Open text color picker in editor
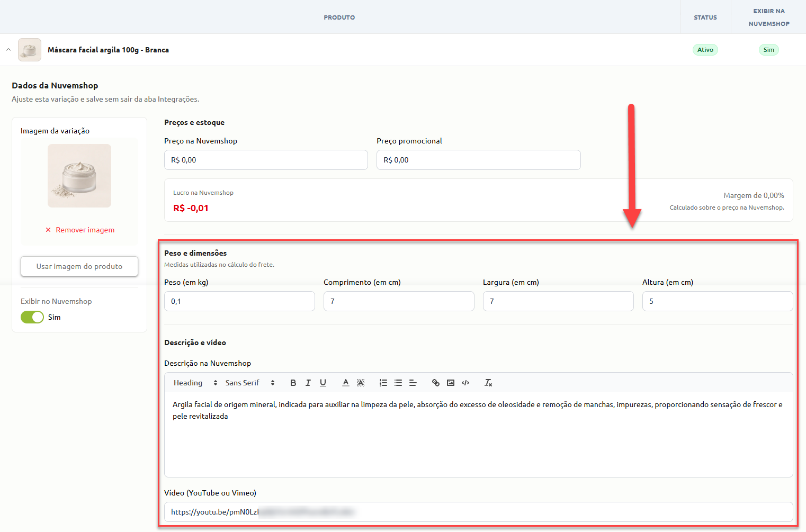The image size is (806, 532). 346,383
